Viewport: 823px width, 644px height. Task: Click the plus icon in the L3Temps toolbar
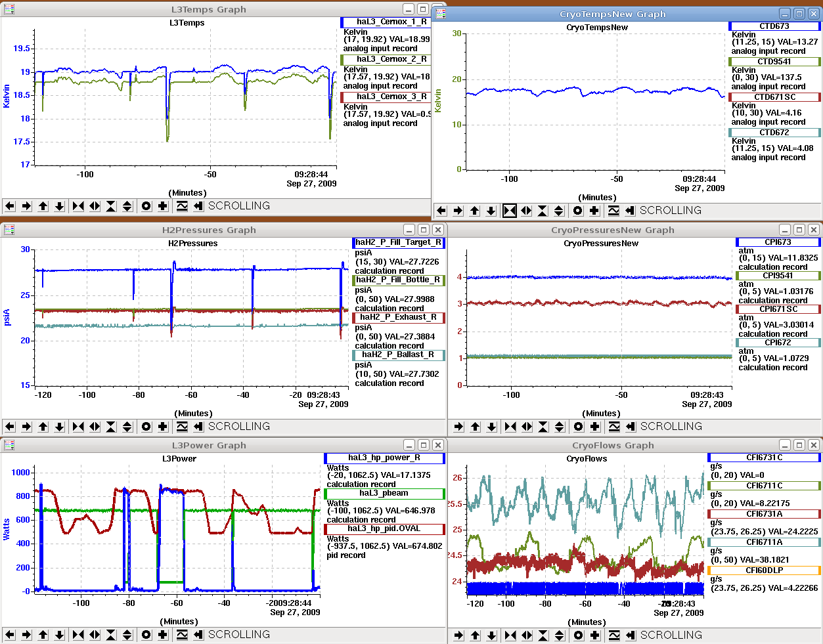(x=163, y=206)
